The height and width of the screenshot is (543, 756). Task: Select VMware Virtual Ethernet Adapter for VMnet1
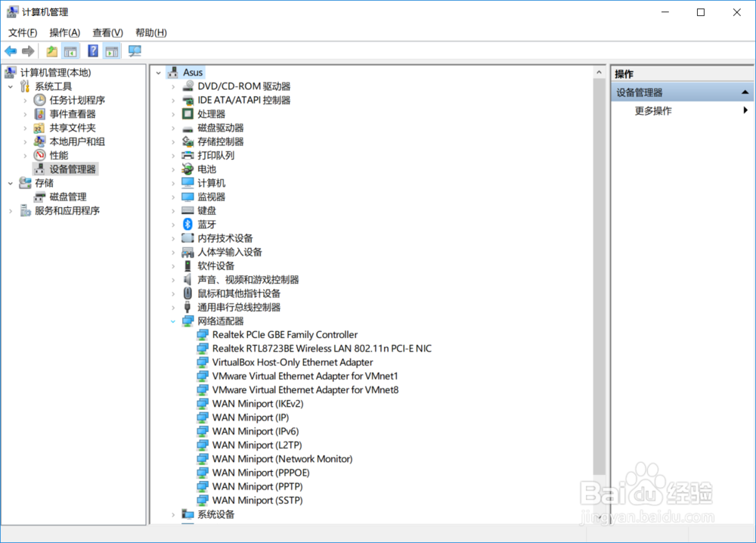click(305, 376)
